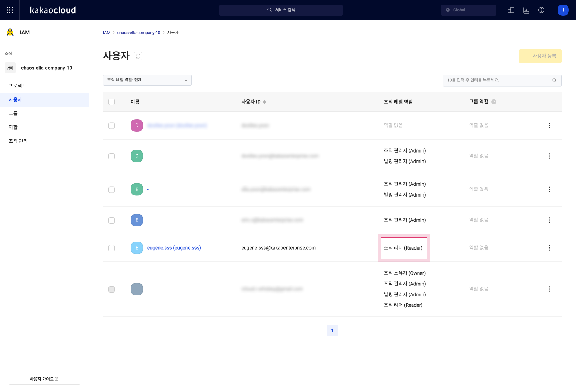Click the disabled I user row checkbox
The image size is (576, 392).
pyautogui.click(x=112, y=289)
